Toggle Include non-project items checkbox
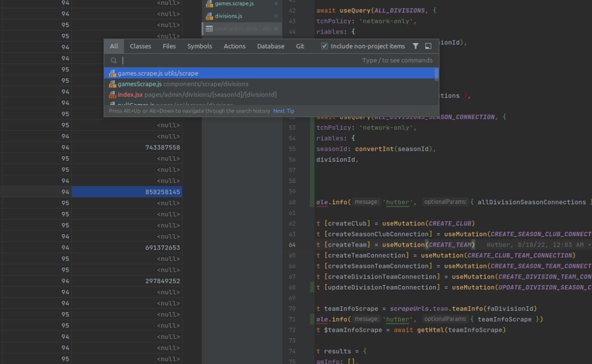This screenshot has height=364, width=592. coord(325,46)
